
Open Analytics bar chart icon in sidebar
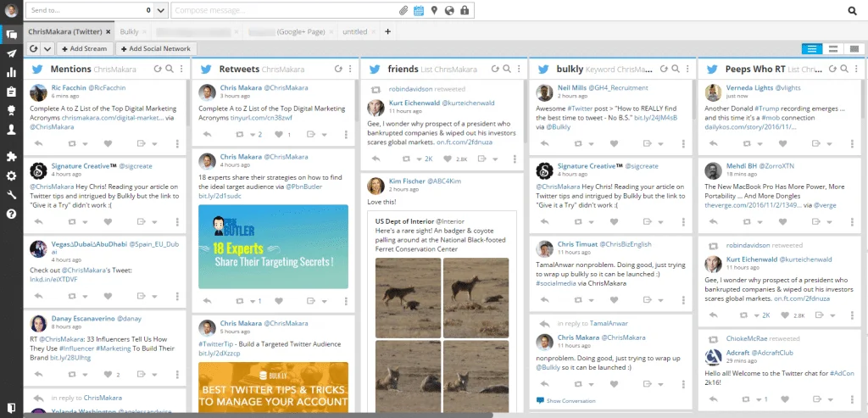point(11,72)
